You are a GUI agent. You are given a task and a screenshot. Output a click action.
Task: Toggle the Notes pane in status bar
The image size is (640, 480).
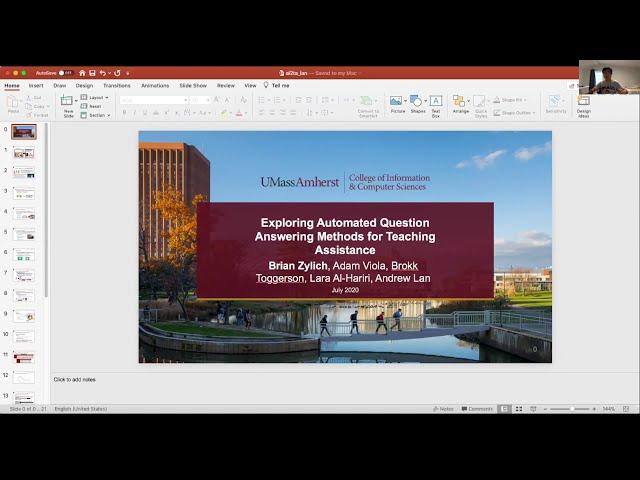[x=443, y=409]
